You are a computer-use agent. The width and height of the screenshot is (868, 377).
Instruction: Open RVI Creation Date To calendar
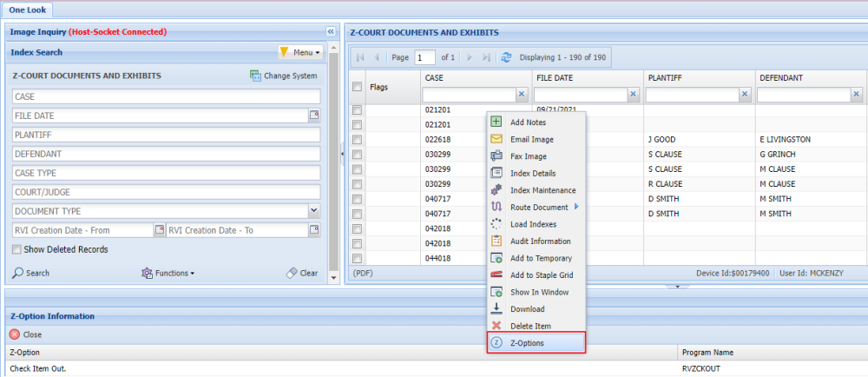314,229
